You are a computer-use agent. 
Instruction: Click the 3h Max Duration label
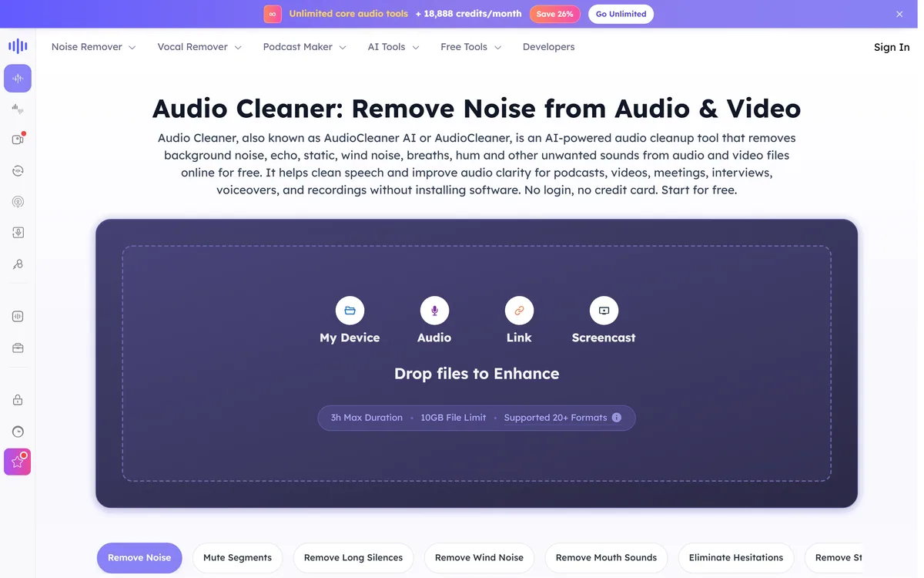pos(367,418)
